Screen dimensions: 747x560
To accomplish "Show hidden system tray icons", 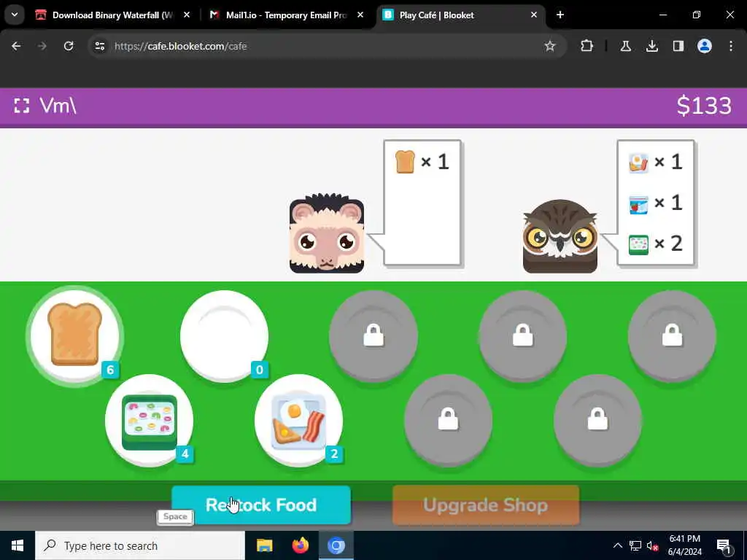I will [617, 545].
